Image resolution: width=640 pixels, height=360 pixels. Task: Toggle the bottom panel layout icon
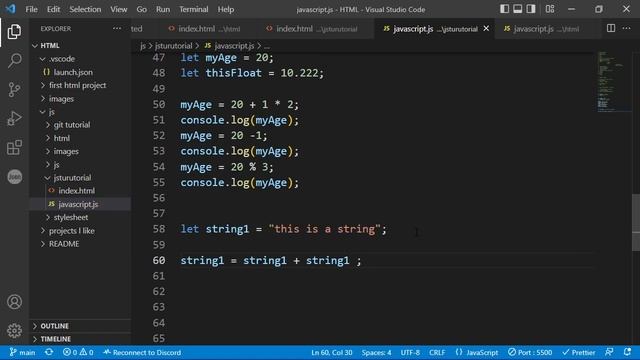[x=518, y=9]
